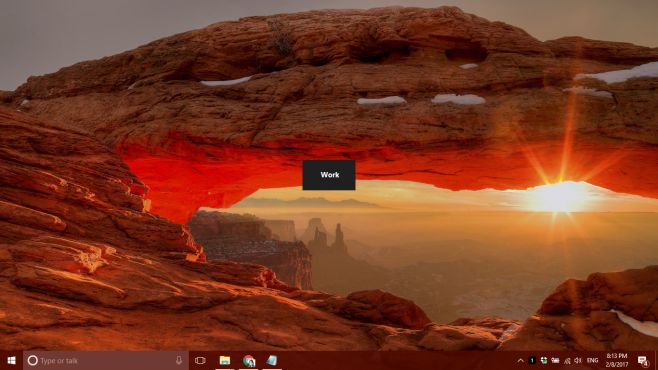Click the clock showing 8:13 PM
The image size is (658, 370).
[617, 356]
